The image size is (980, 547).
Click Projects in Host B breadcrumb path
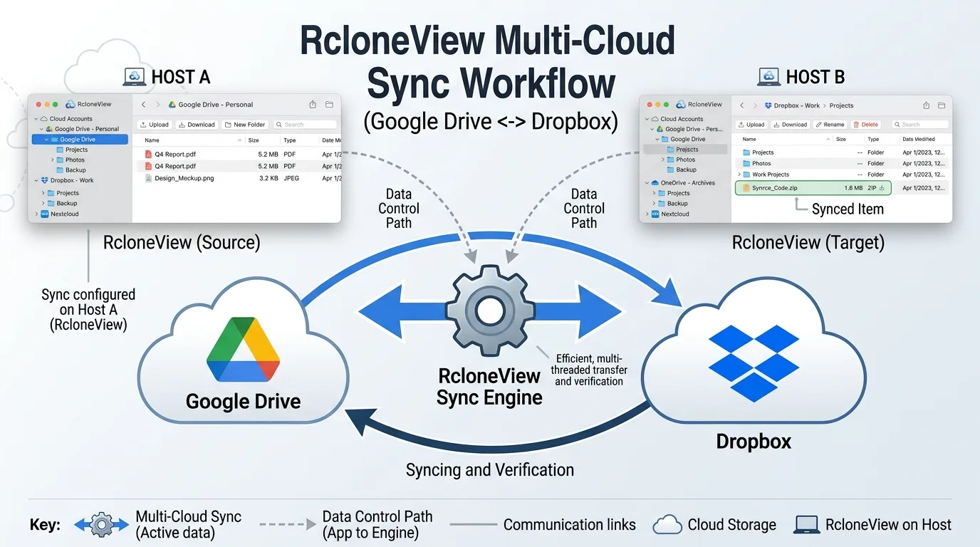click(841, 105)
